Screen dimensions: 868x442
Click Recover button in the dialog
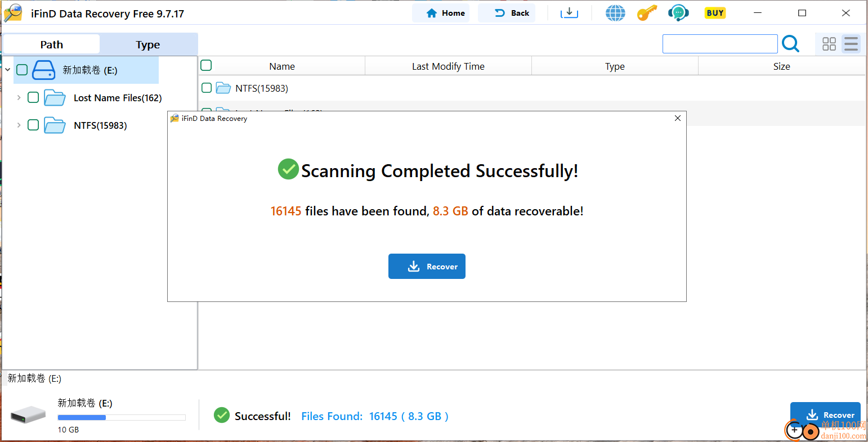[x=427, y=266]
